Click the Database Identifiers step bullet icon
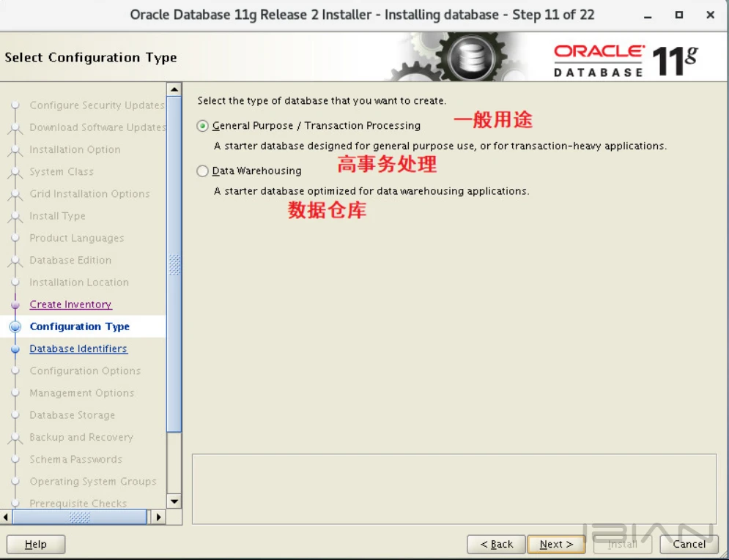This screenshot has width=729, height=560. point(15,349)
